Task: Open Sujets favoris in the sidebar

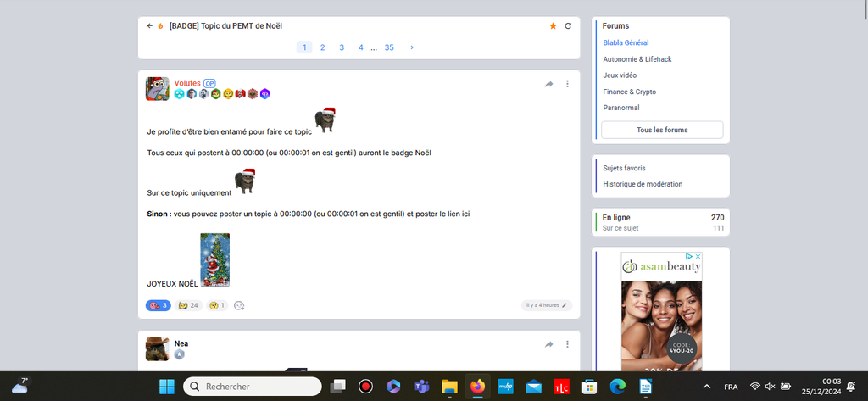Action: coord(624,168)
